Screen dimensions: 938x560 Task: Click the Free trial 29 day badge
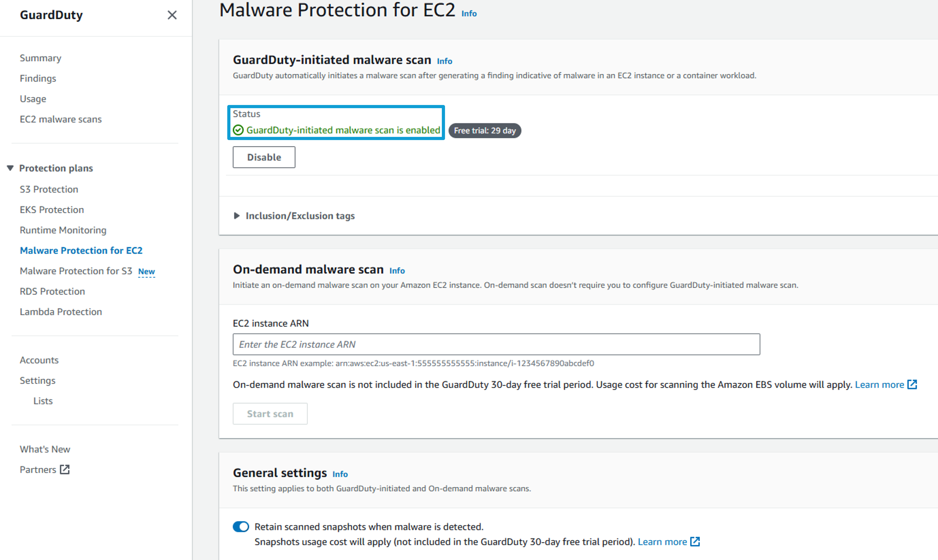tap(485, 131)
